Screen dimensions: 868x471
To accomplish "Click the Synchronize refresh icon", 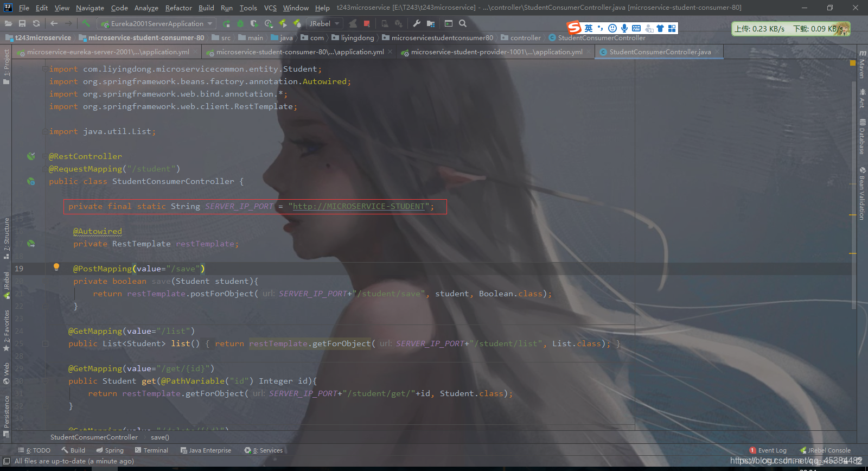I will 36,23.
